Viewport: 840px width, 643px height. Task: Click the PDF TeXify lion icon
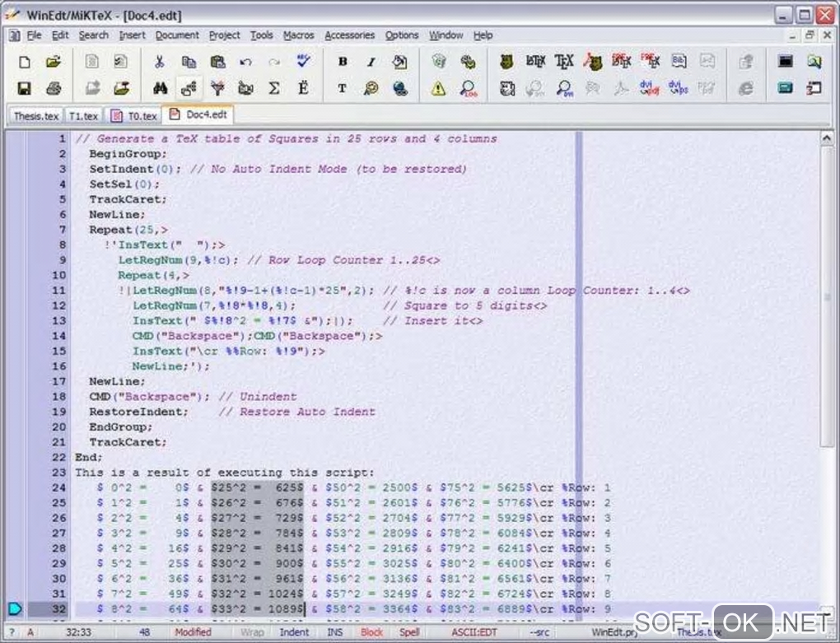click(592, 62)
